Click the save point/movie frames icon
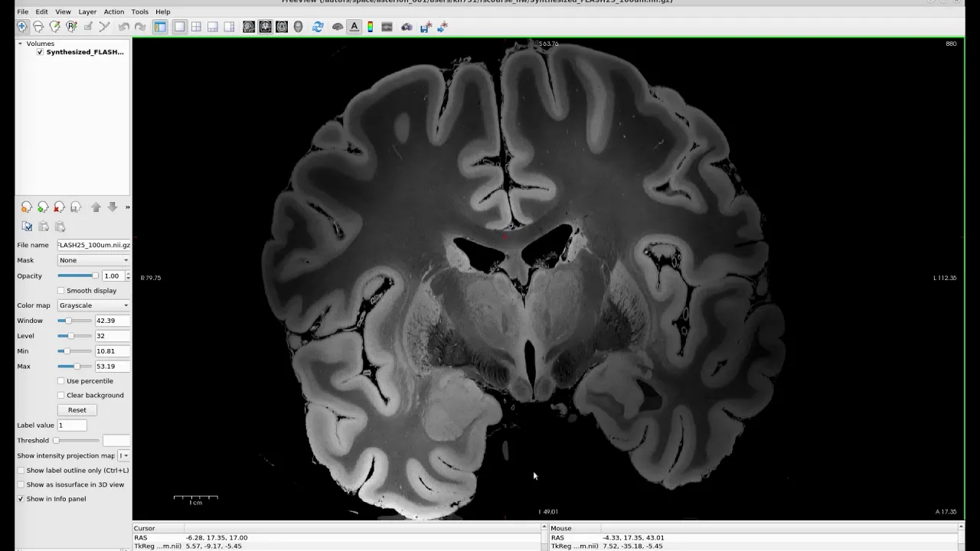 tap(443, 27)
